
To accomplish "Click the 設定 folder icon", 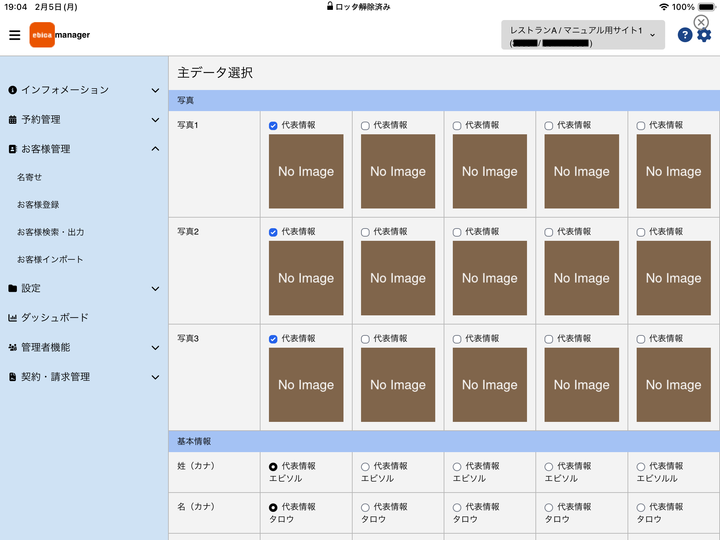I will (12, 288).
